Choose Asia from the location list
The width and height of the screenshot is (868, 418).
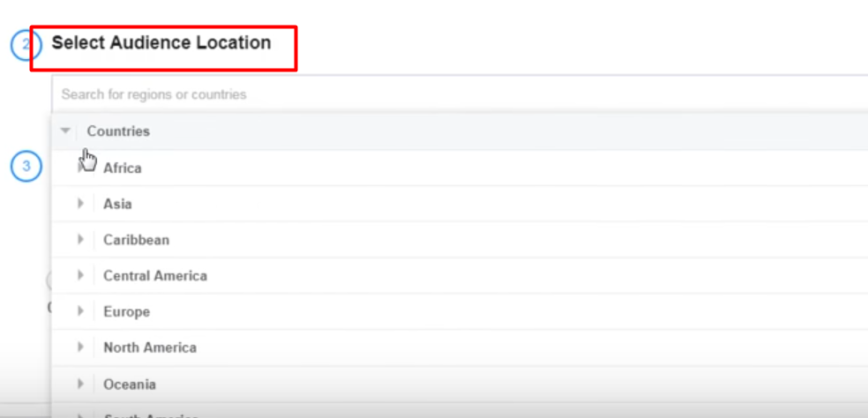coord(117,205)
